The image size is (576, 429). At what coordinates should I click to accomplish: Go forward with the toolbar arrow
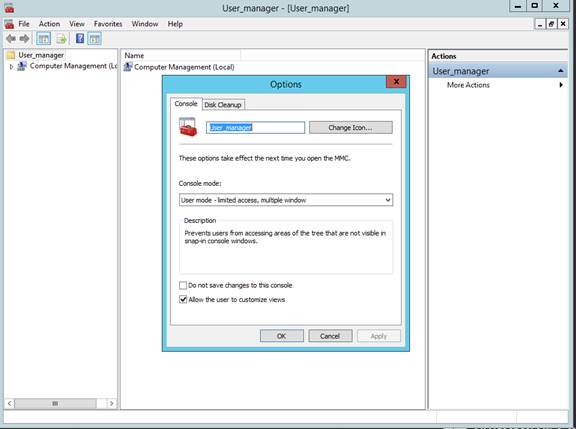(x=24, y=39)
